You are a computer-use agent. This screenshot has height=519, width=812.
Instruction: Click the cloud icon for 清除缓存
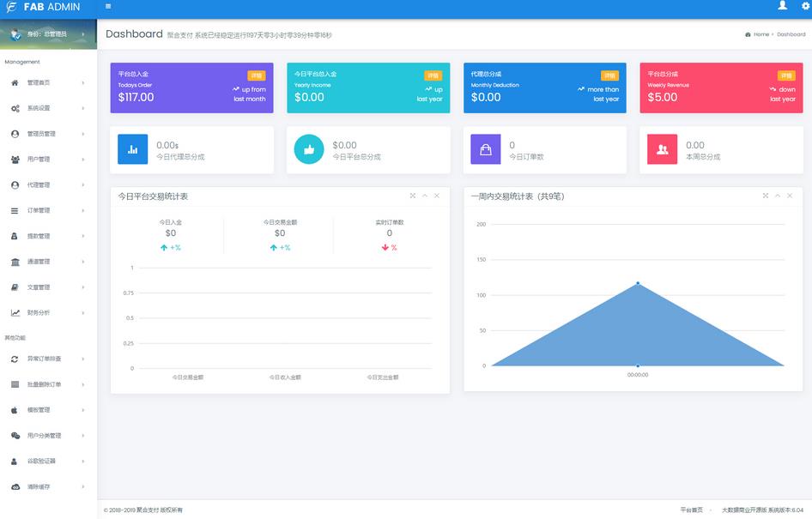(x=15, y=487)
